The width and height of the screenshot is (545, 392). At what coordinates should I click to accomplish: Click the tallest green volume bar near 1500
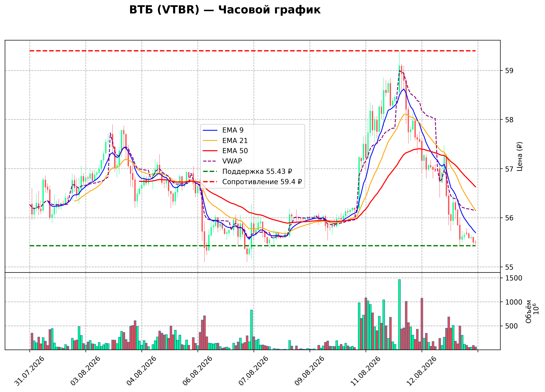pyautogui.click(x=399, y=315)
